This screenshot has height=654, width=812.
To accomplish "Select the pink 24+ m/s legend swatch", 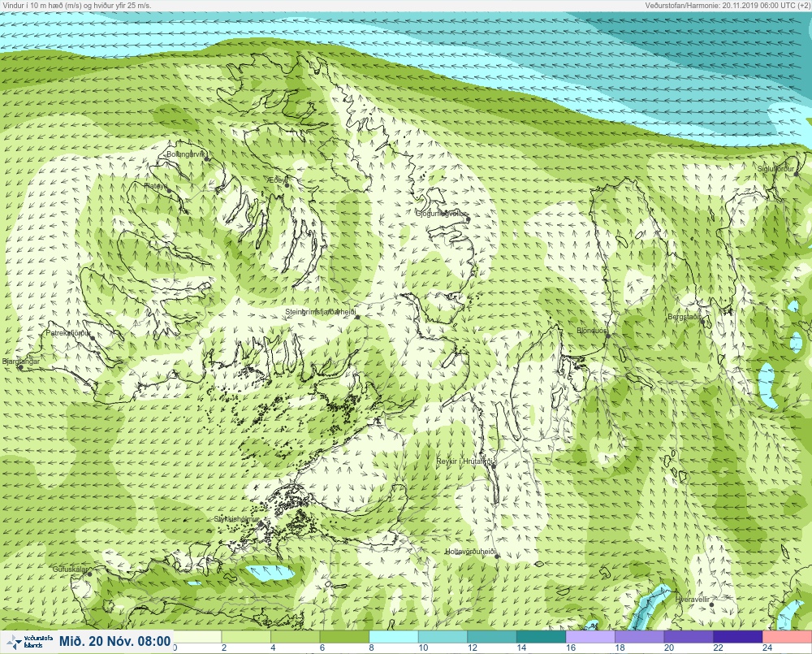I will (787, 636).
